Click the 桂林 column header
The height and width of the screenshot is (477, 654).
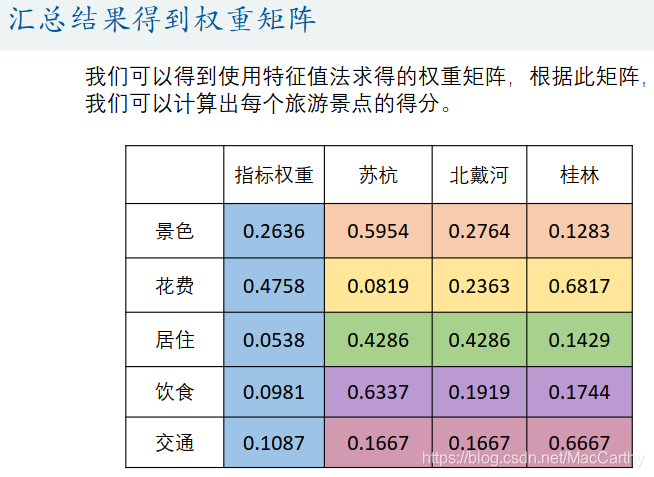coord(579,175)
